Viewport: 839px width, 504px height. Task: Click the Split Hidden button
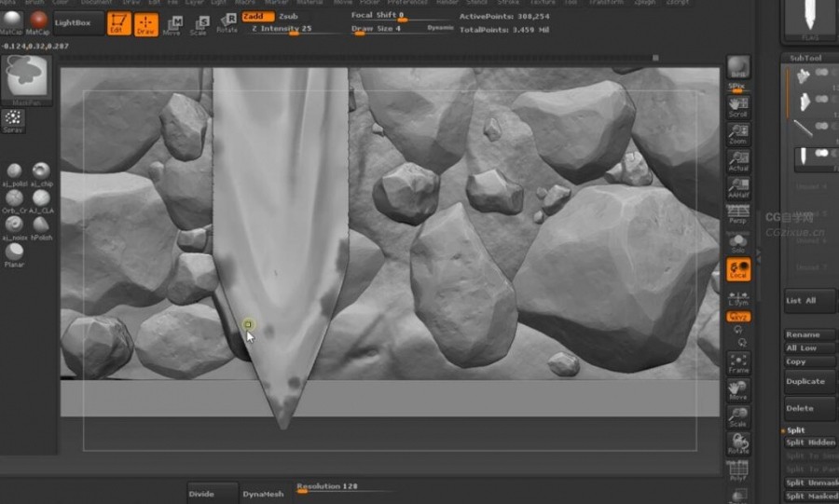[811, 443]
